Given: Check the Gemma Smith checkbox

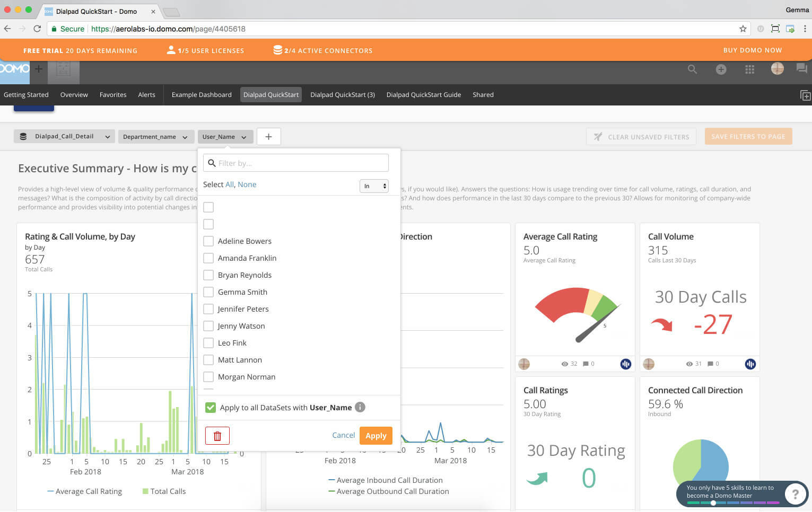Looking at the screenshot, I should tap(208, 292).
